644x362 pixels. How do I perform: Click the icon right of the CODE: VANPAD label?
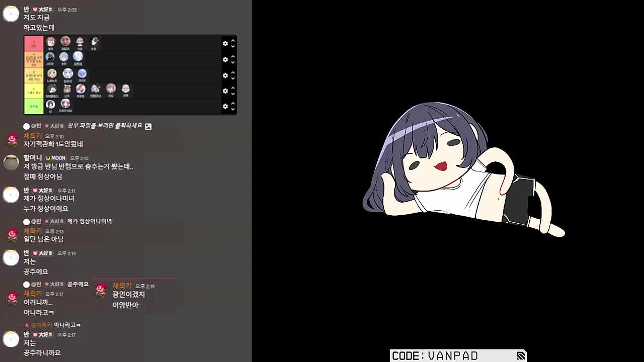(520, 356)
